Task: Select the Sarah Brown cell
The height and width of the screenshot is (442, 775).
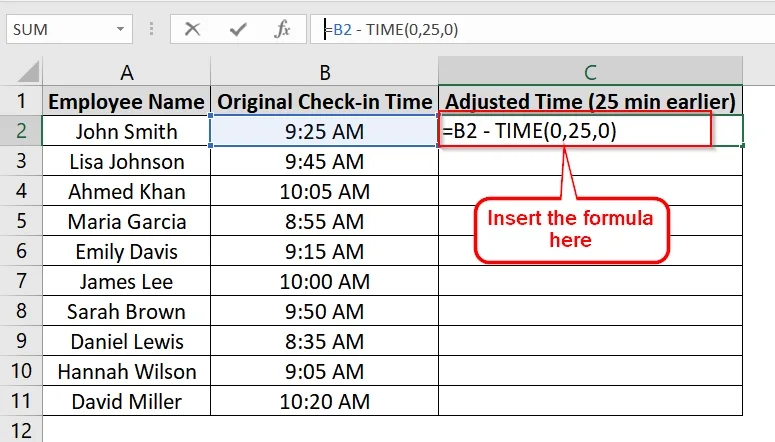Action: point(127,311)
